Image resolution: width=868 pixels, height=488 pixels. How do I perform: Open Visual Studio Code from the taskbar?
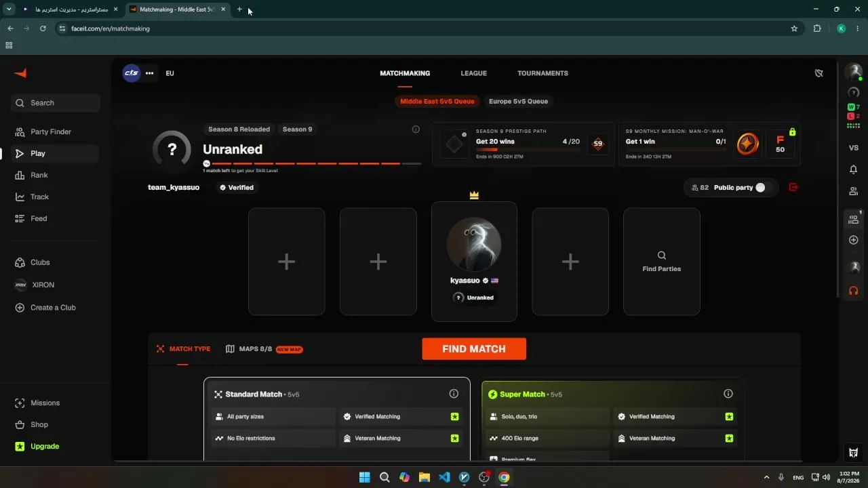[x=444, y=477]
